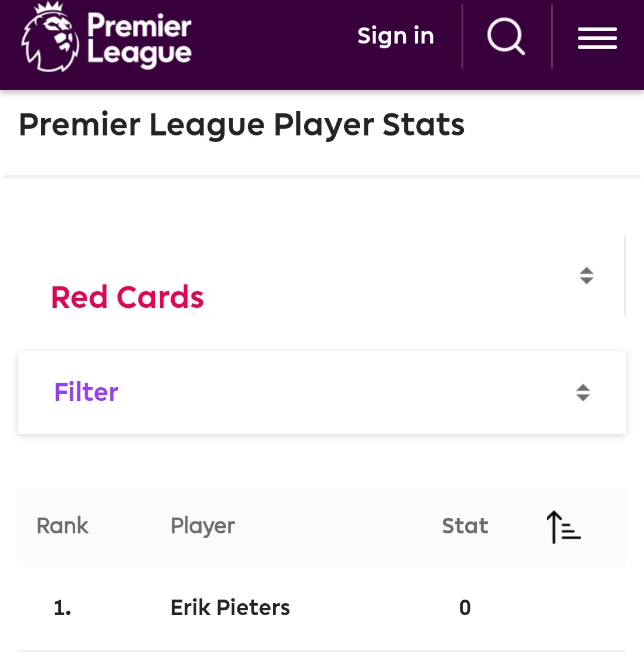Click the Premier League lion logo

point(50,37)
